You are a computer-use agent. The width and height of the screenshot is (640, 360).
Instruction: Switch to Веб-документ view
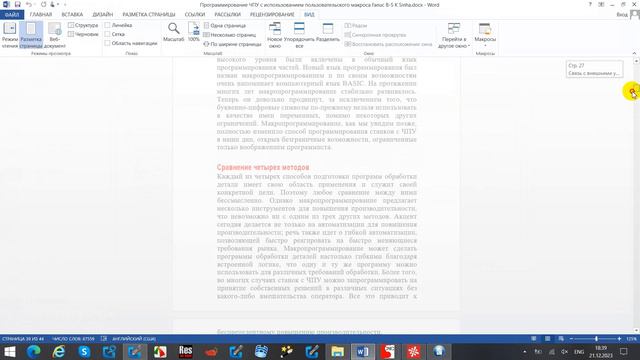pos(55,35)
